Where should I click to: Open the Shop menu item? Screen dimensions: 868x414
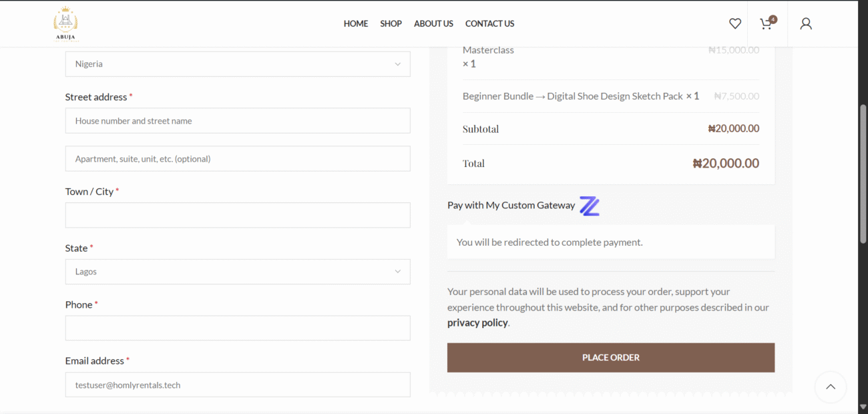click(x=391, y=23)
